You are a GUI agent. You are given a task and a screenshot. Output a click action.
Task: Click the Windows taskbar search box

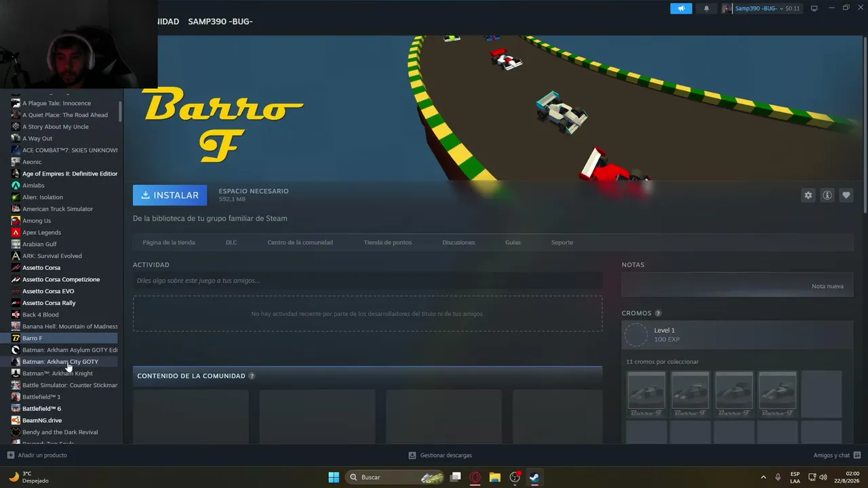(395, 477)
